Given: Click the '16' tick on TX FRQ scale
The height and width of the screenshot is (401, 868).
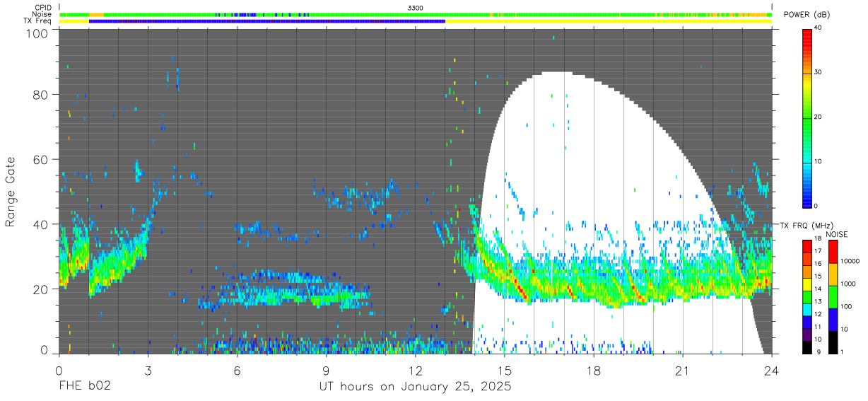Looking at the screenshot, I should [x=819, y=264].
